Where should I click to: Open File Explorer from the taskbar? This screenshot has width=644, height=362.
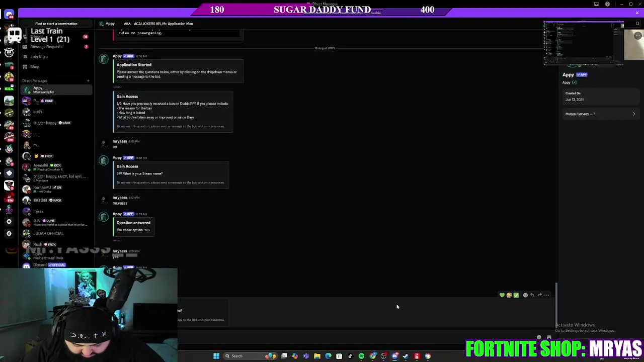(x=317, y=356)
